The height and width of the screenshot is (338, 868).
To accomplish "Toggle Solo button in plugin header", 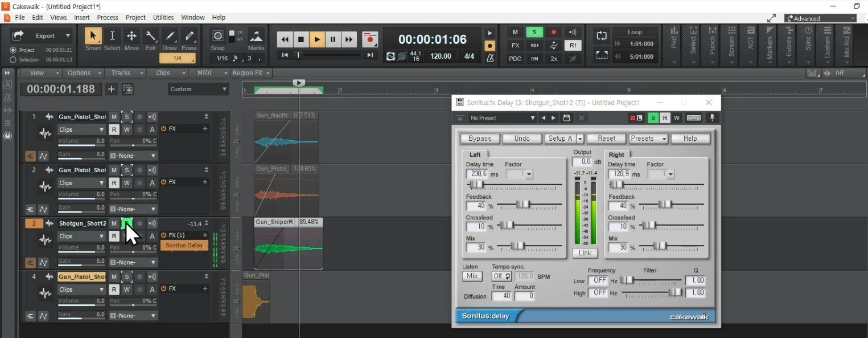I will [x=653, y=118].
